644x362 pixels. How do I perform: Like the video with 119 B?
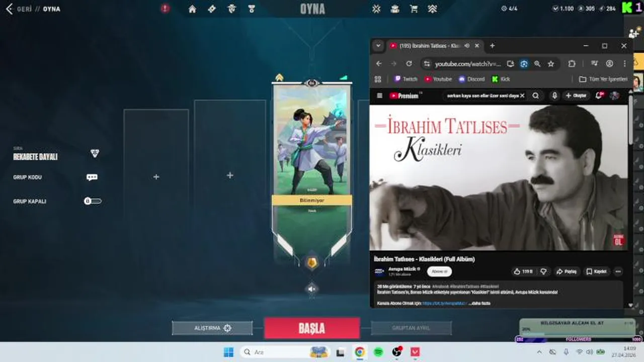(523, 271)
